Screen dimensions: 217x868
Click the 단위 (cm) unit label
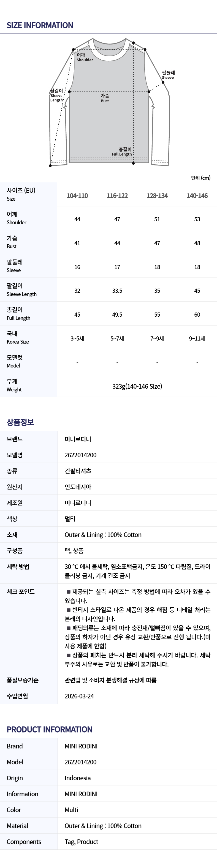pyautogui.click(x=200, y=178)
